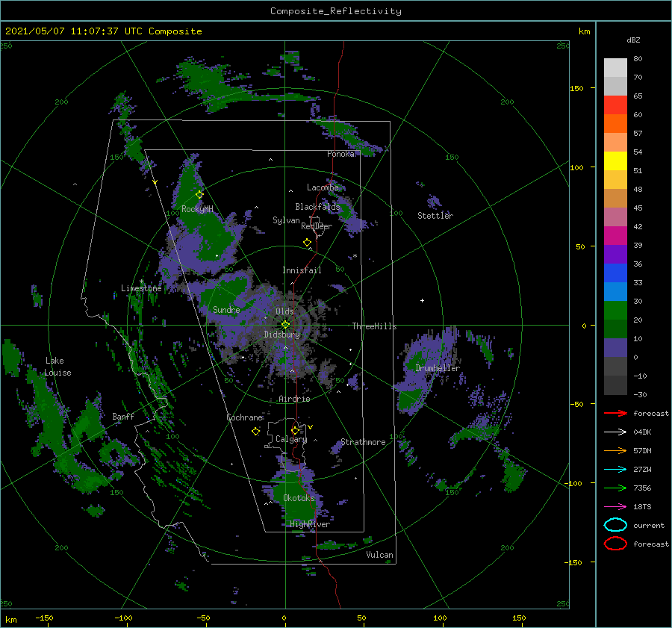The image size is (672, 628).
Task: Click the dBZ legend heading
Action: click(x=633, y=40)
